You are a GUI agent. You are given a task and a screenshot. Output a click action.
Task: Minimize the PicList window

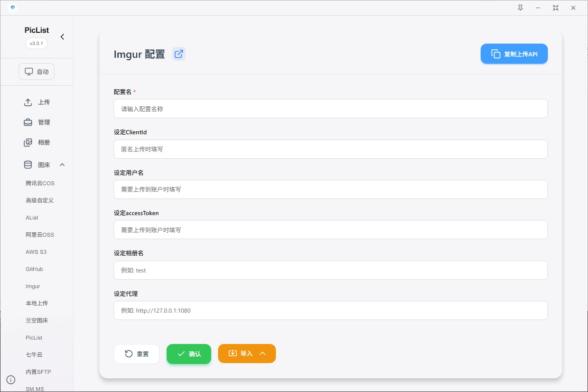coord(538,8)
